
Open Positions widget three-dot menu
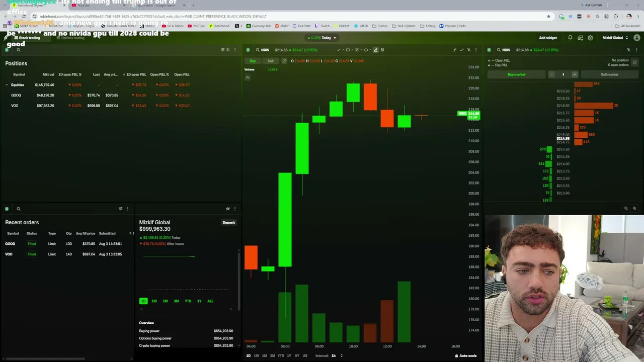(235, 50)
